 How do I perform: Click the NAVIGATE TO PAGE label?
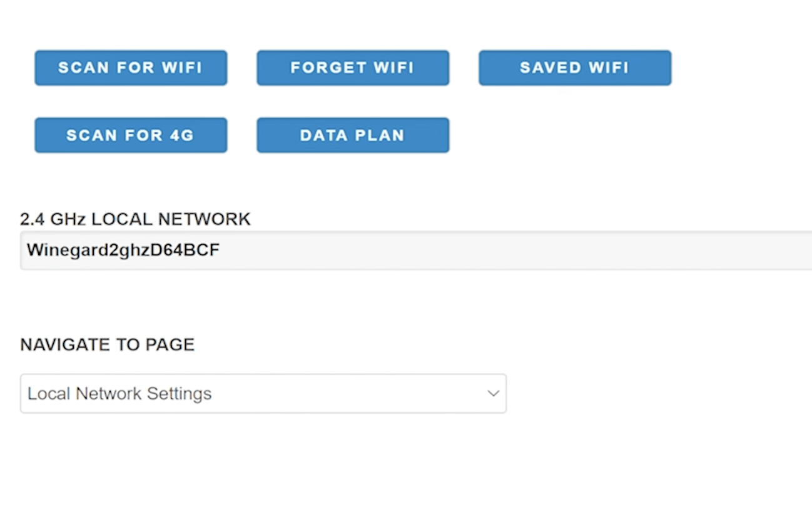click(107, 345)
